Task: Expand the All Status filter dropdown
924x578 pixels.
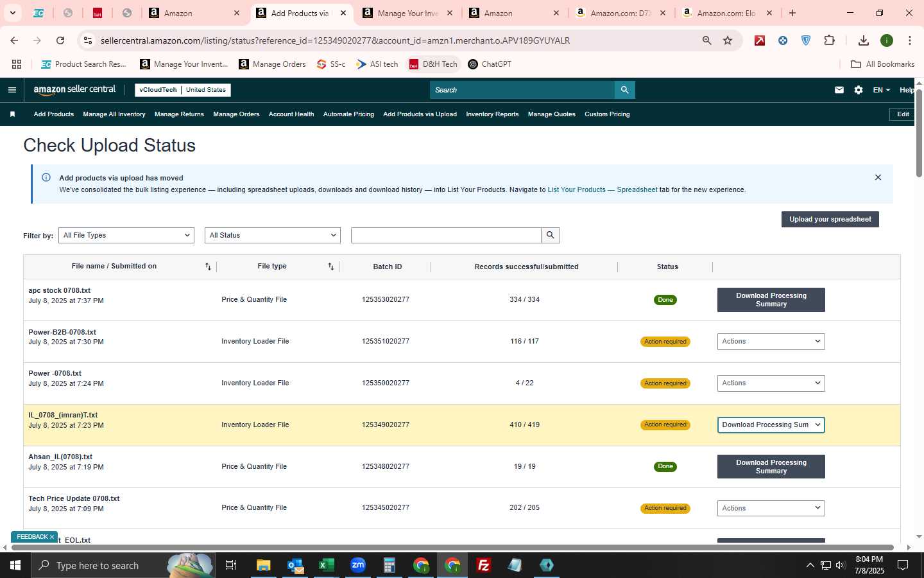Action: click(x=273, y=235)
